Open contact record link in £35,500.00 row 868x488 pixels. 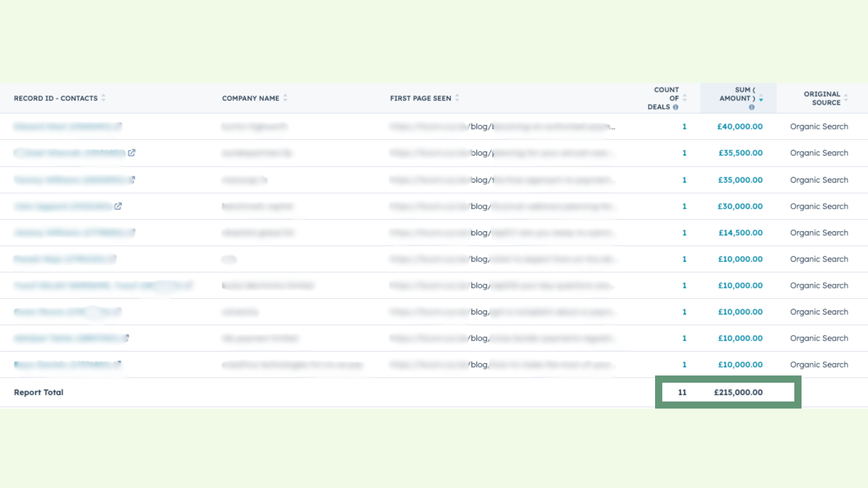(70, 153)
